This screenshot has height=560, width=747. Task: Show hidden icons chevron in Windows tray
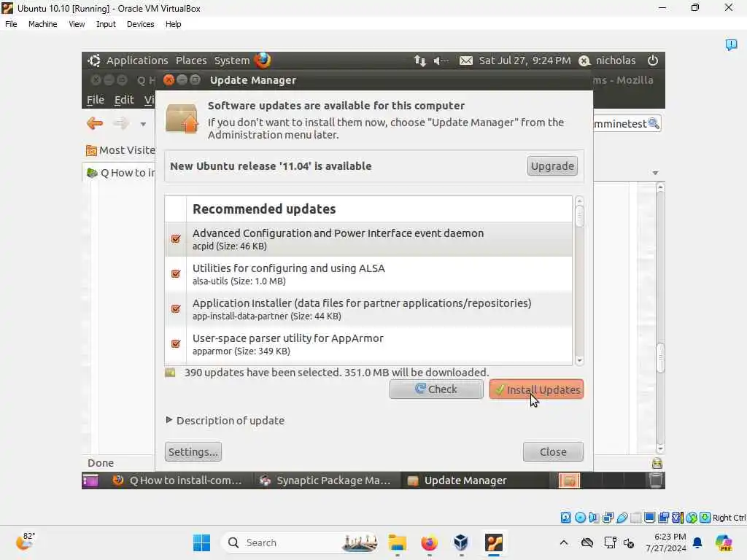pos(564,542)
